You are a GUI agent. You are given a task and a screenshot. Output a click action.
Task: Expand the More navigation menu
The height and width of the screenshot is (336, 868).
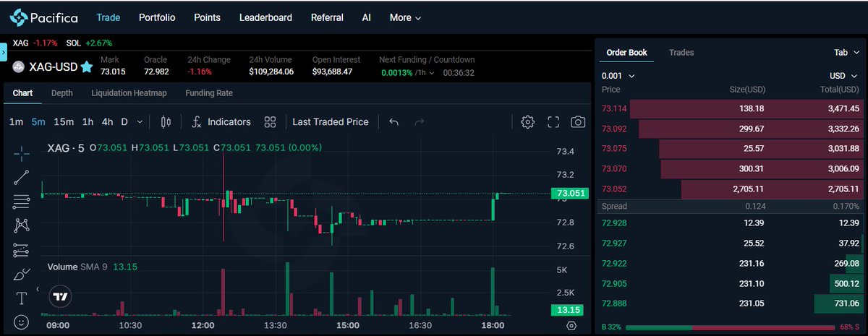(x=405, y=17)
